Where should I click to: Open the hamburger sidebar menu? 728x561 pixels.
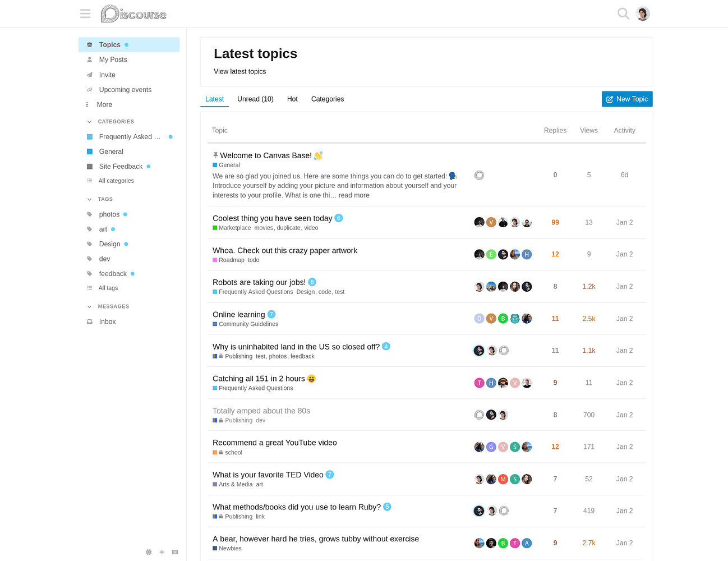tap(85, 13)
